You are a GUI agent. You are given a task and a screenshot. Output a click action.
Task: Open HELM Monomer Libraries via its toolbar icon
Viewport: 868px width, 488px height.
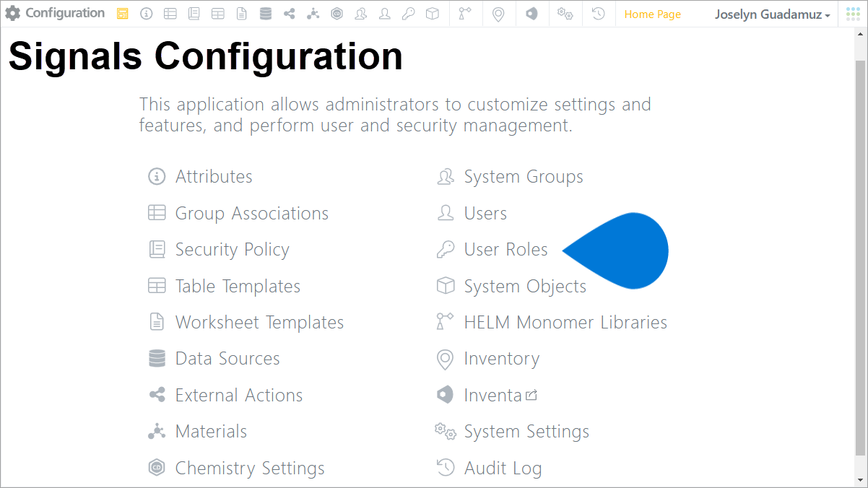click(465, 14)
